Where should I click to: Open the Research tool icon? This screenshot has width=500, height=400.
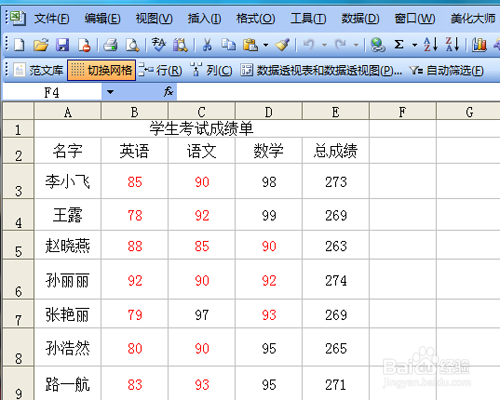[x=180, y=44]
